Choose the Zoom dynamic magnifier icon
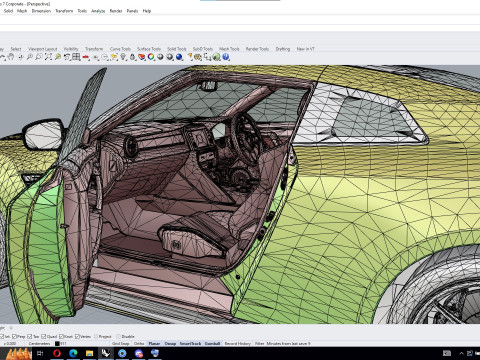This screenshot has height=360, width=480. tap(30, 57)
